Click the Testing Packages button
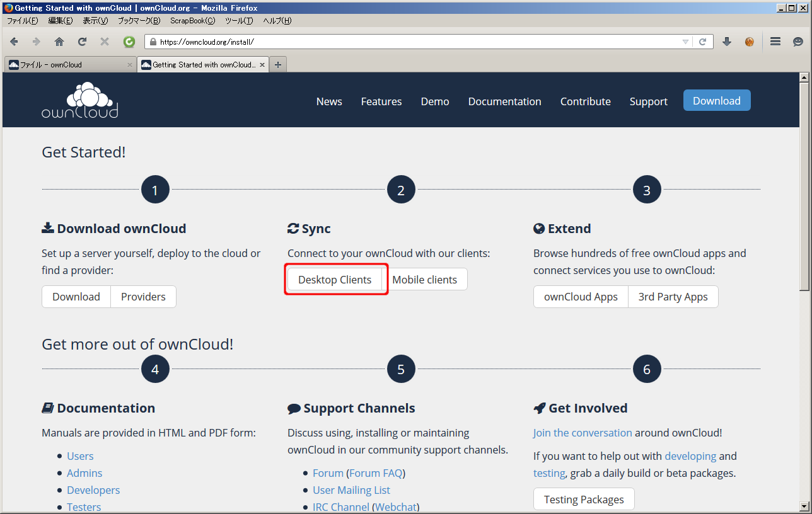The width and height of the screenshot is (812, 514). [x=584, y=500]
